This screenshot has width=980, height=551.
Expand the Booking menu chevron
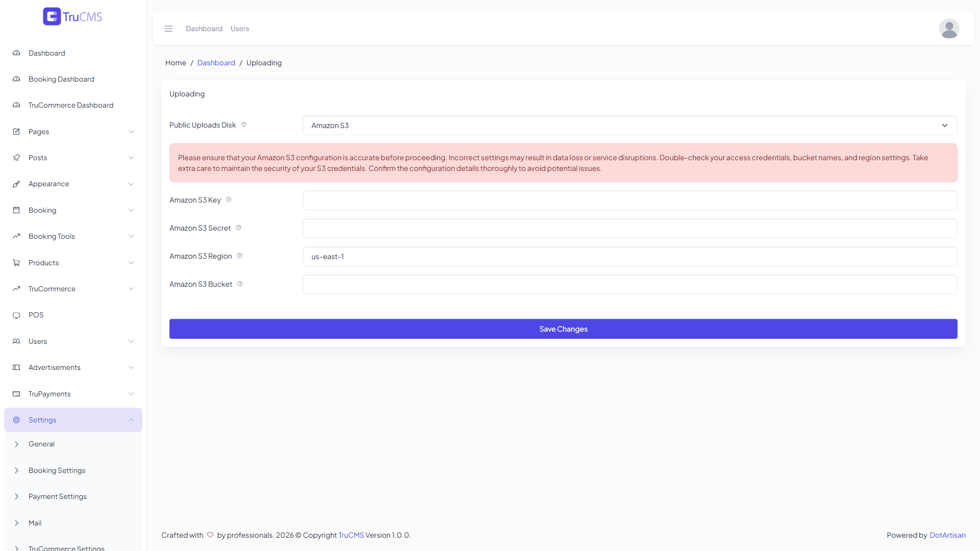coord(131,210)
